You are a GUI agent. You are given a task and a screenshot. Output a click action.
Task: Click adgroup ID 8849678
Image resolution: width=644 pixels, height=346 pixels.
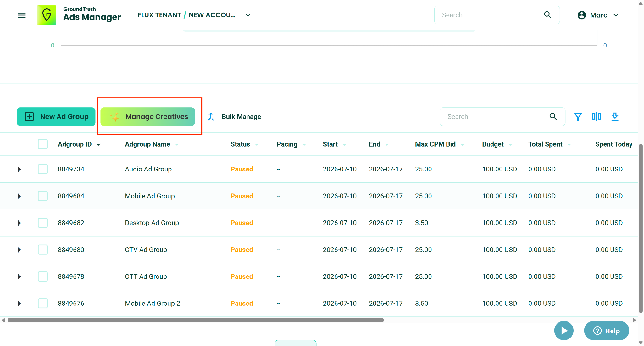tap(71, 276)
